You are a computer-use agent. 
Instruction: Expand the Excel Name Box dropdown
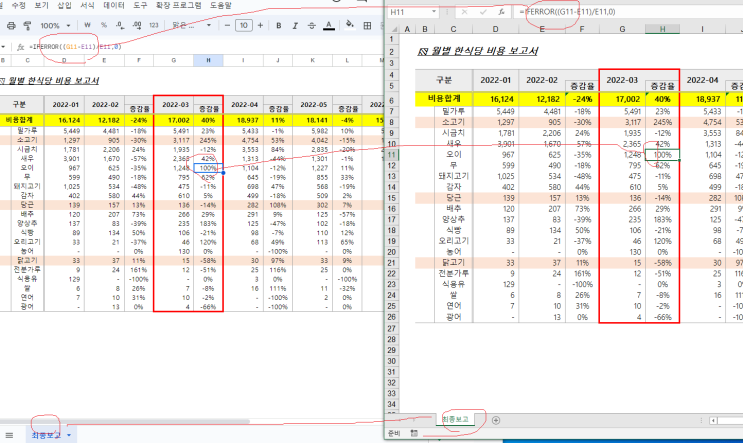coord(434,12)
